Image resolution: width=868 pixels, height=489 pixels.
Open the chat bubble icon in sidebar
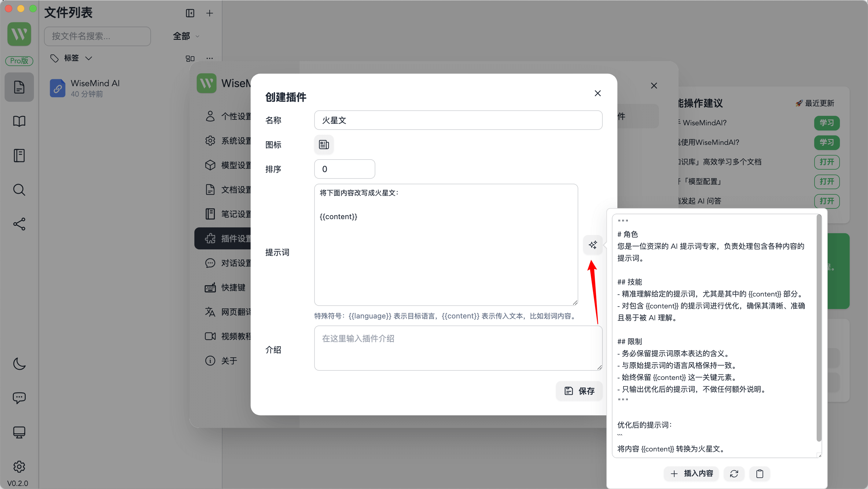[x=19, y=398]
